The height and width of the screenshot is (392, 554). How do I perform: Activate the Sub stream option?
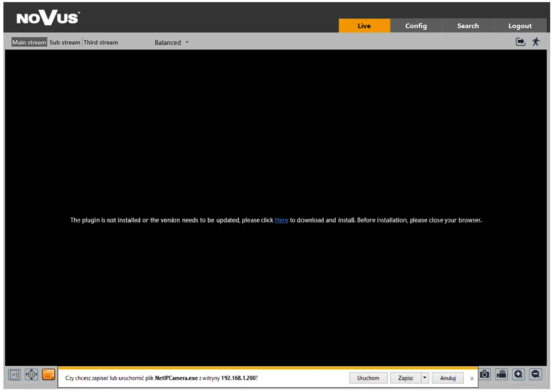point(64,42)
